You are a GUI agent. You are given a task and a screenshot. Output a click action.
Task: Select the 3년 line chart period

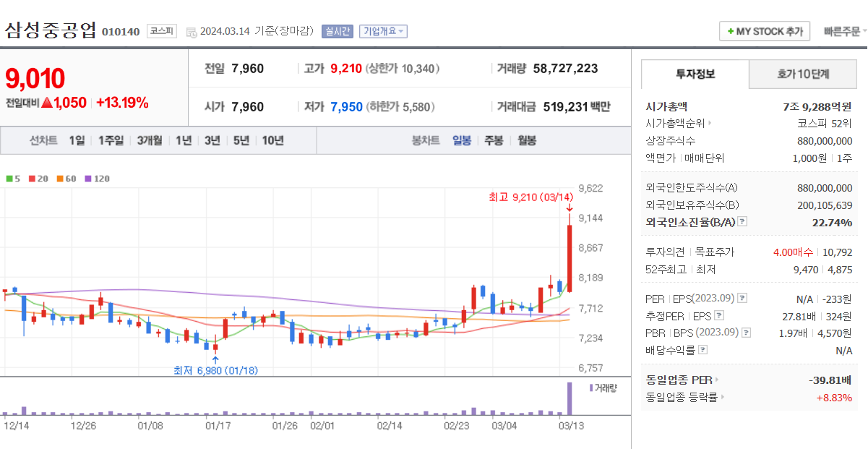(212, 140)
